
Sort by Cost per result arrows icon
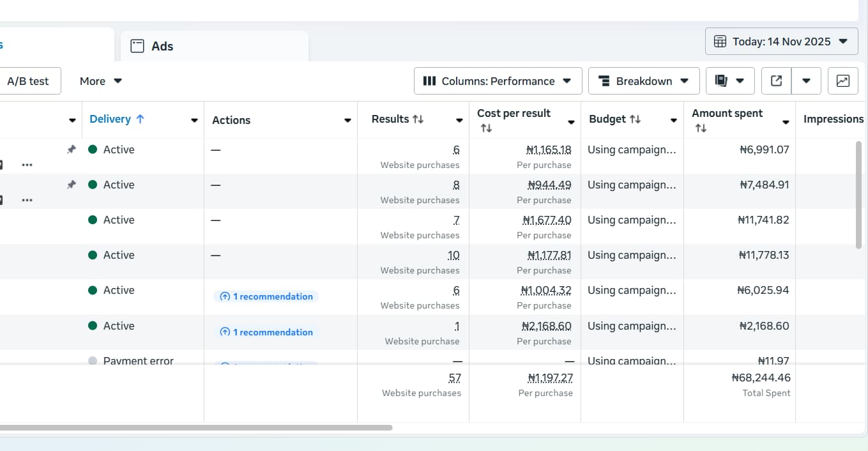[x=486, y=128]
